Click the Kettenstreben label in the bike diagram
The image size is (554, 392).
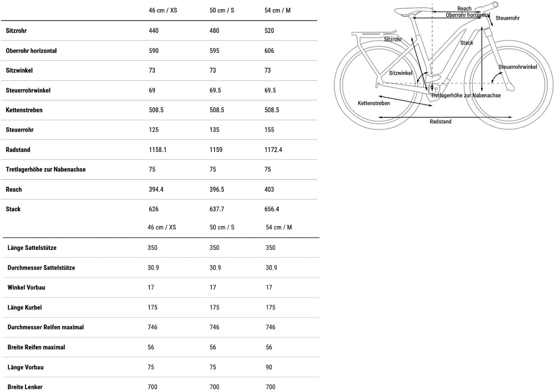[x=374, y=103]
